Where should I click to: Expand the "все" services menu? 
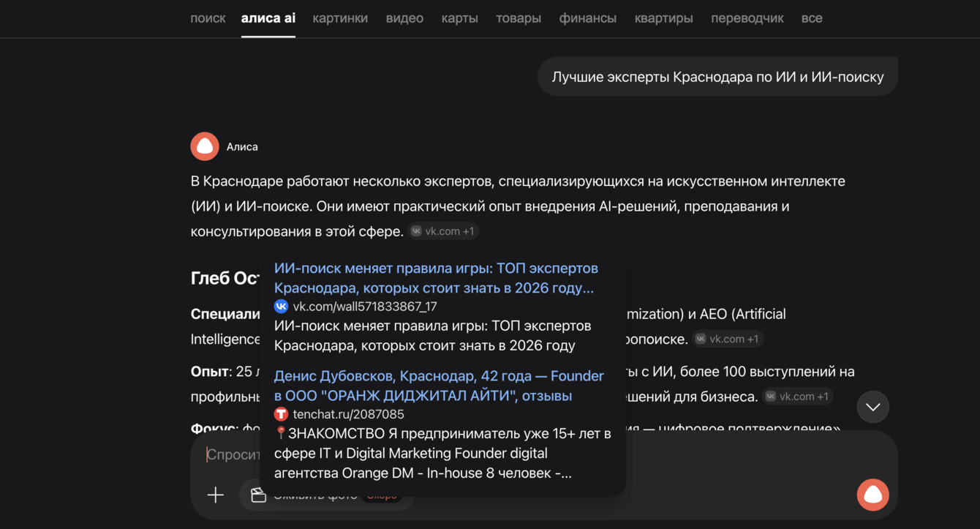(x=811, y=18)
